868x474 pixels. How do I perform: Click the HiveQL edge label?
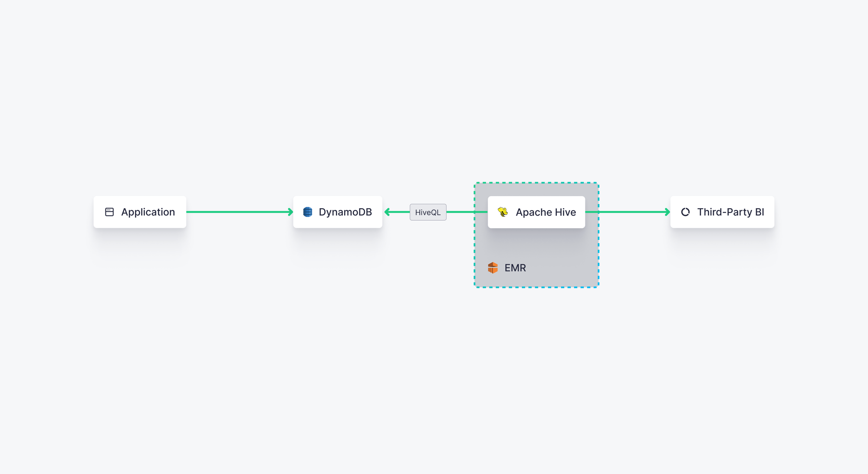tap(428, 212)
